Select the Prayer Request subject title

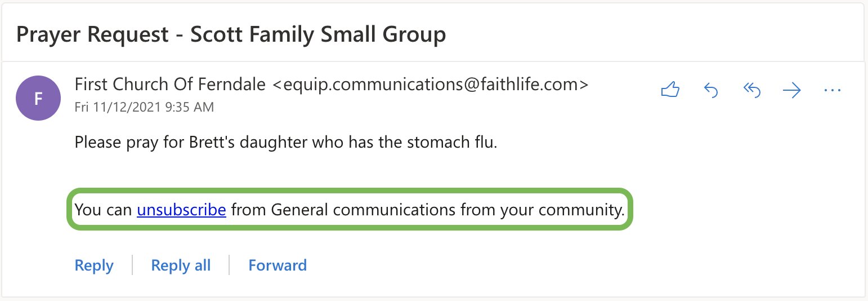point(231,35)
